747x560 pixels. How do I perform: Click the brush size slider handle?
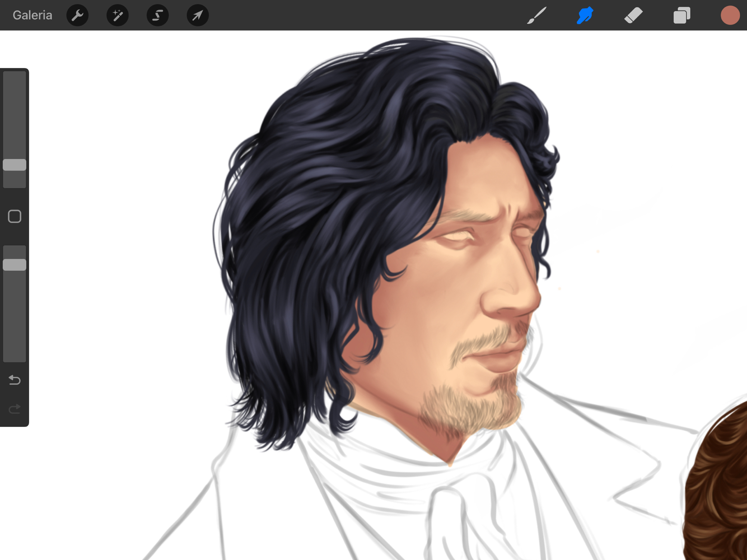15,165
